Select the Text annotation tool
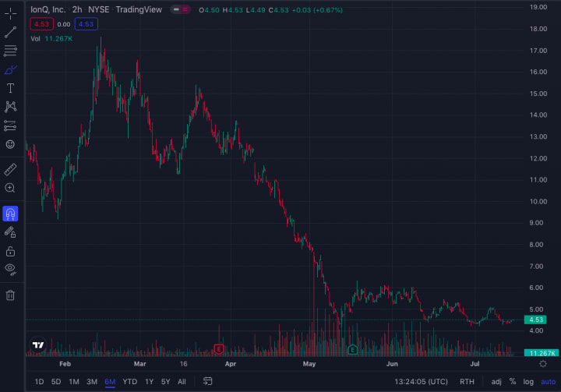Image resolution: width=561 pixels, height=392 pixels. point(10,88)
